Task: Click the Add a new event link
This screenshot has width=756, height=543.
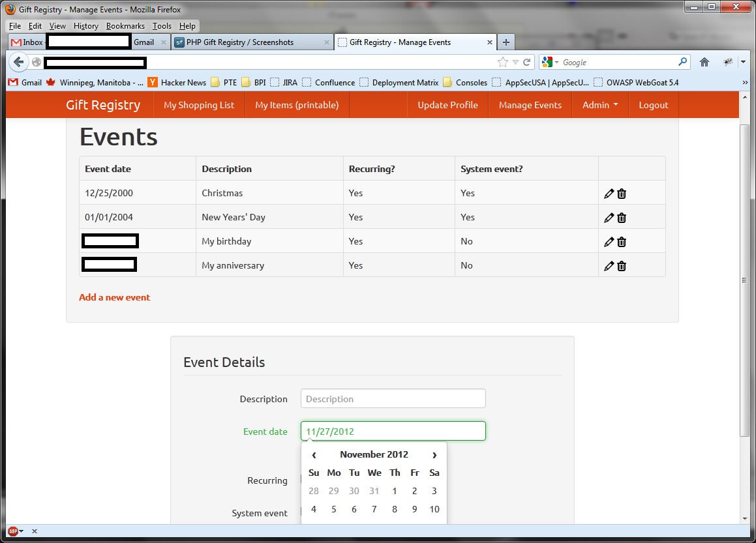Action: point(114,297)
